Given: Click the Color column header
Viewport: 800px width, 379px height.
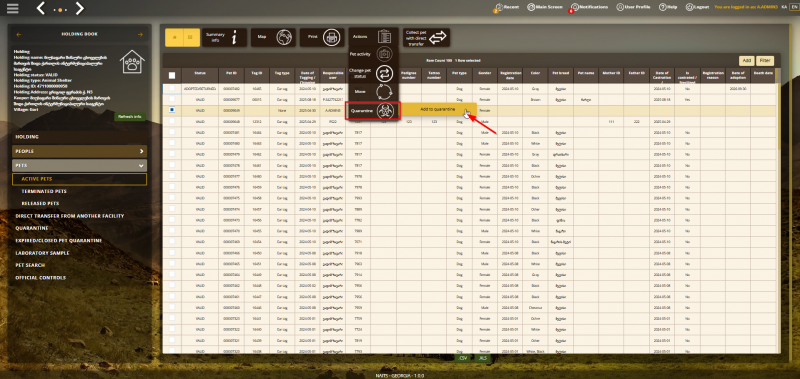Looking at the screenshot, I should pos(535,75).
